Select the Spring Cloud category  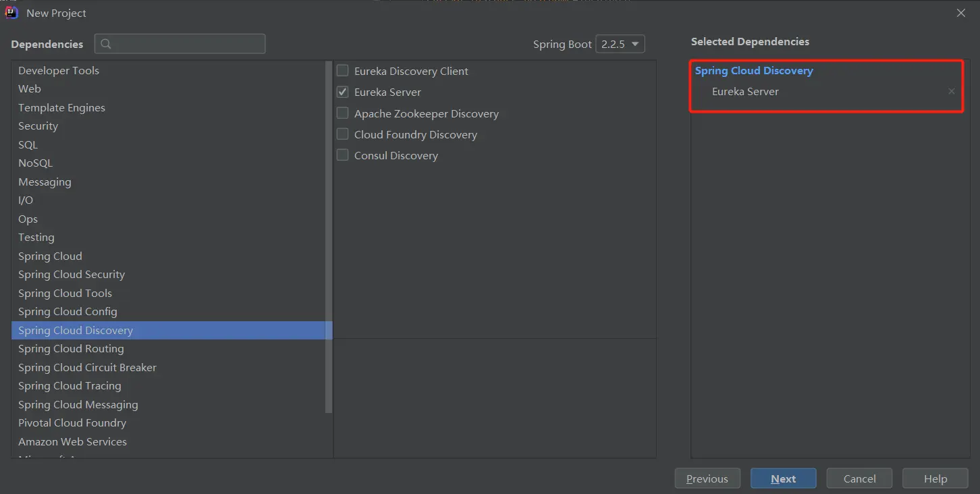[x=168, y=256]
